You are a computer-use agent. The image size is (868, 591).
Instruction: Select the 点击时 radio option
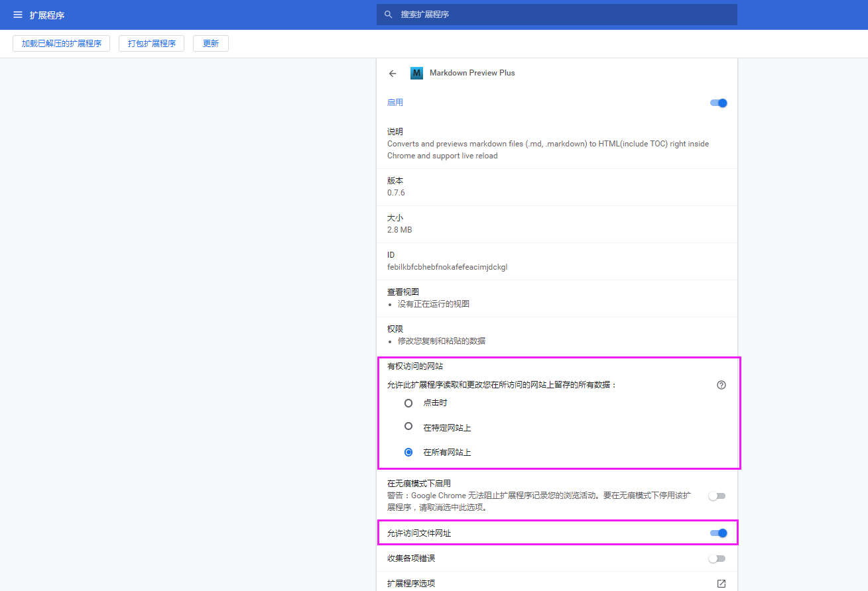pos(408,403)
